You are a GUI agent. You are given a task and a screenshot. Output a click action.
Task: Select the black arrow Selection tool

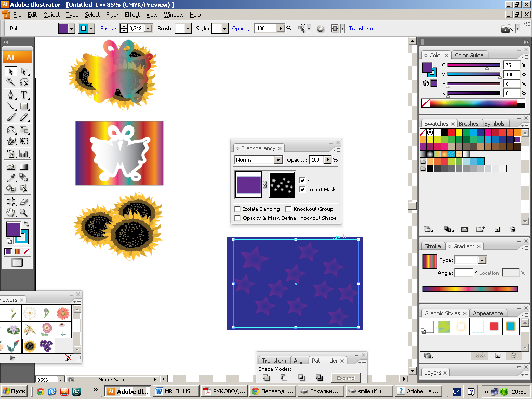coord(11,71)
